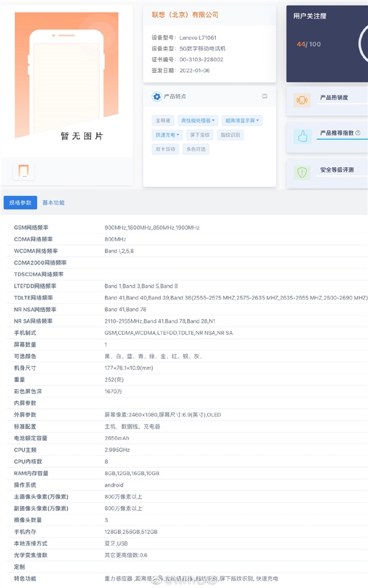368x588 pixels.
Task: Select the small product thumbnail image
Action: [x=24, y=171]
